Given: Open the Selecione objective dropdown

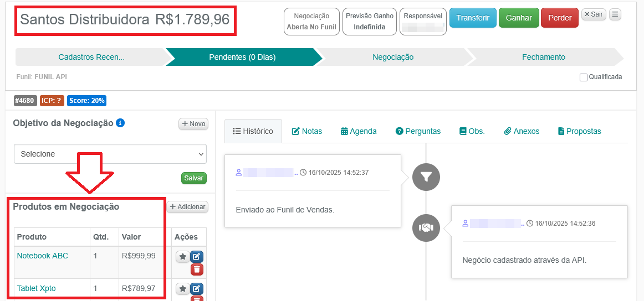Looking at the screenshot, I should (x=110, y=154).
